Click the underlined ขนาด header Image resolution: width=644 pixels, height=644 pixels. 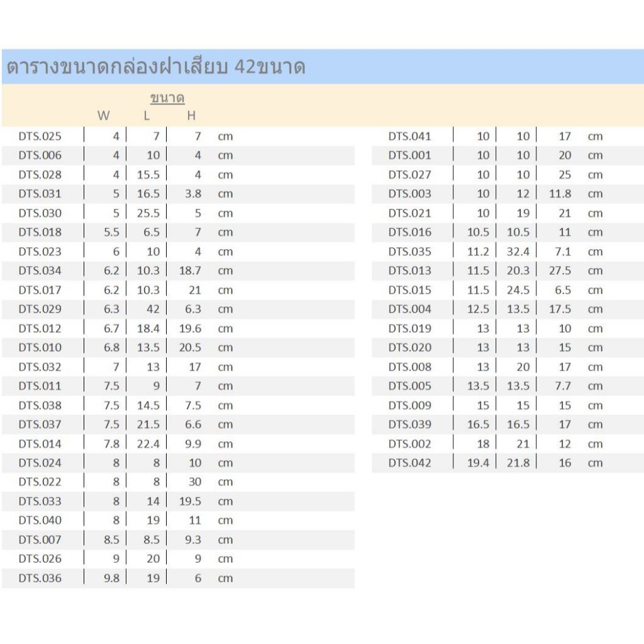coord(167,98)
